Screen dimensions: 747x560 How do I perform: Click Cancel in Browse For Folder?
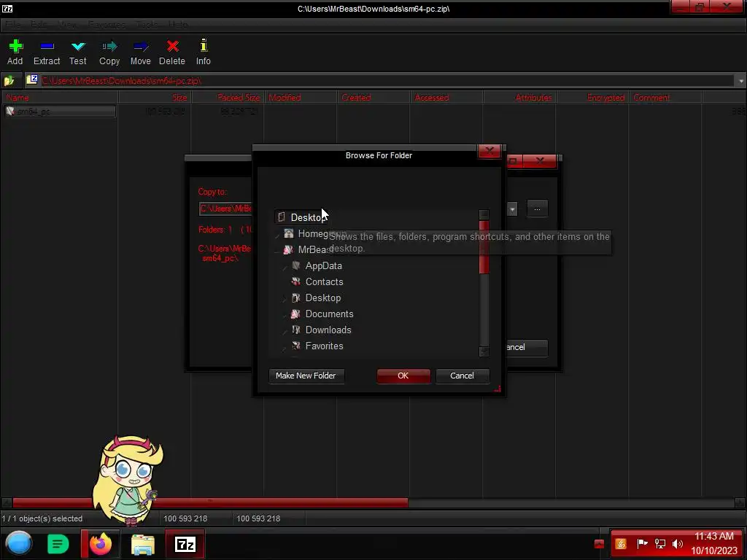(x=462, y=376)
